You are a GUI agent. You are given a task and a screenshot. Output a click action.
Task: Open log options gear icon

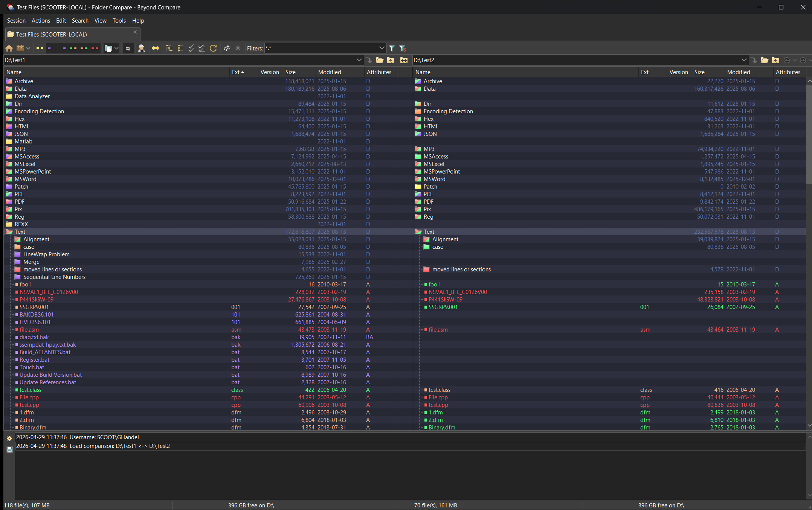pyautogui.click(x=9, y=438)
